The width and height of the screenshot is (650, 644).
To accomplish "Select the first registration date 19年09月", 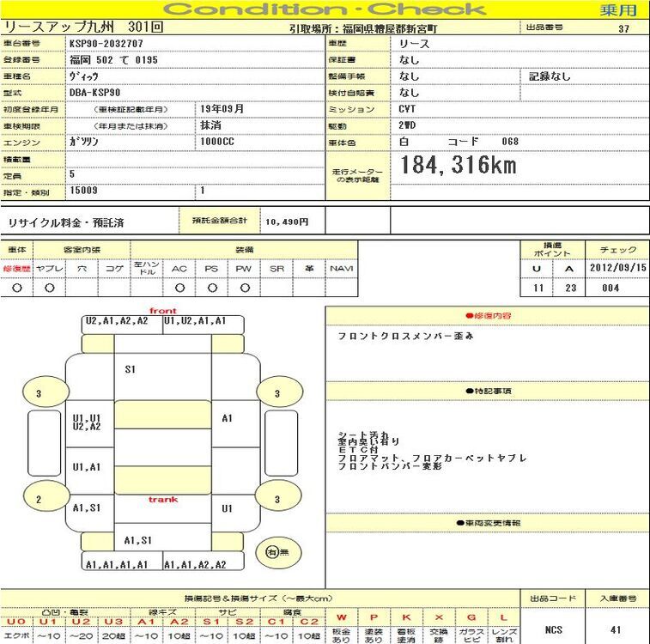I will click(222, 109).
